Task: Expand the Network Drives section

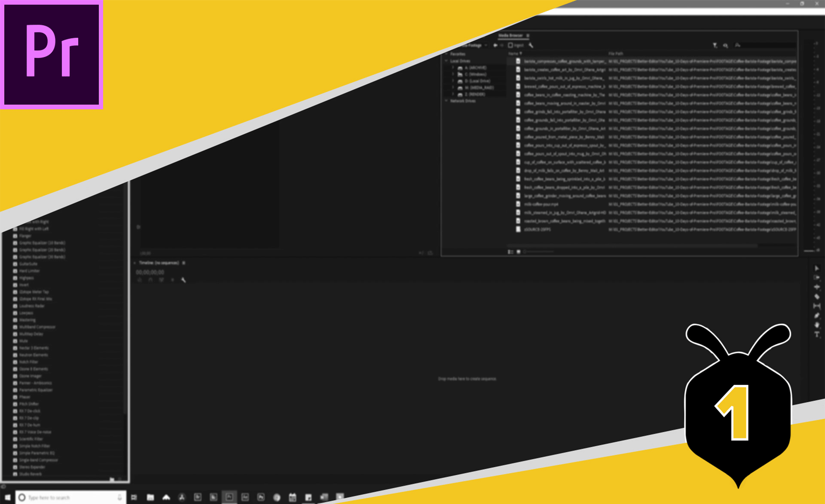Action: click(446, 101)
